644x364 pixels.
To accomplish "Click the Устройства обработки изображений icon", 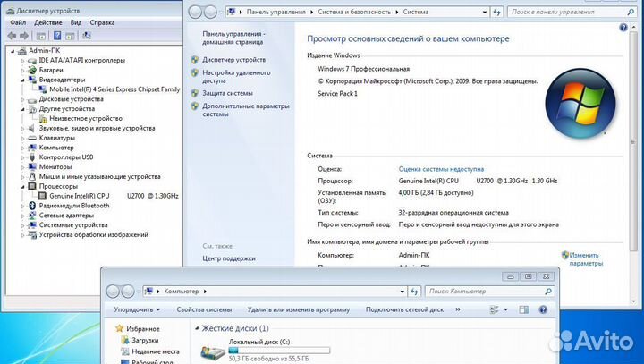I will coord(32,235).
